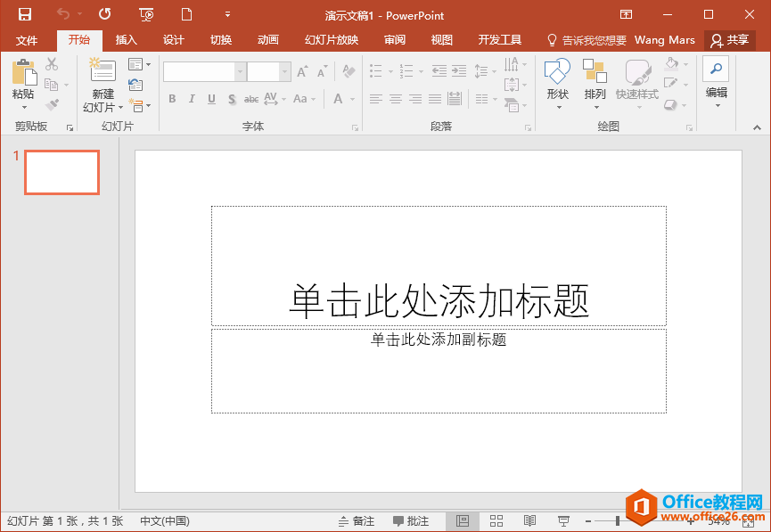Reset the slide using the reset icon

click(135, 85)
